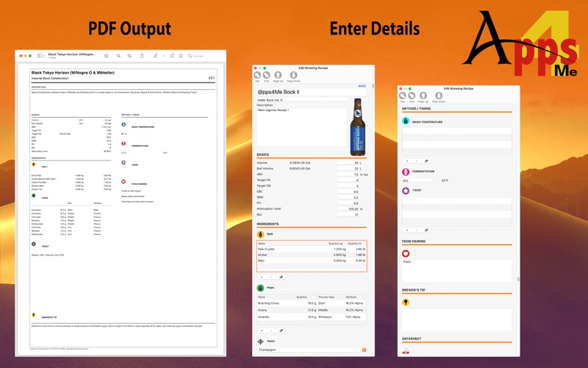Click the edit pencil below Mash Temperature table
The width and height of the screenshot is (588, 368).
click(x=426, y=161)
